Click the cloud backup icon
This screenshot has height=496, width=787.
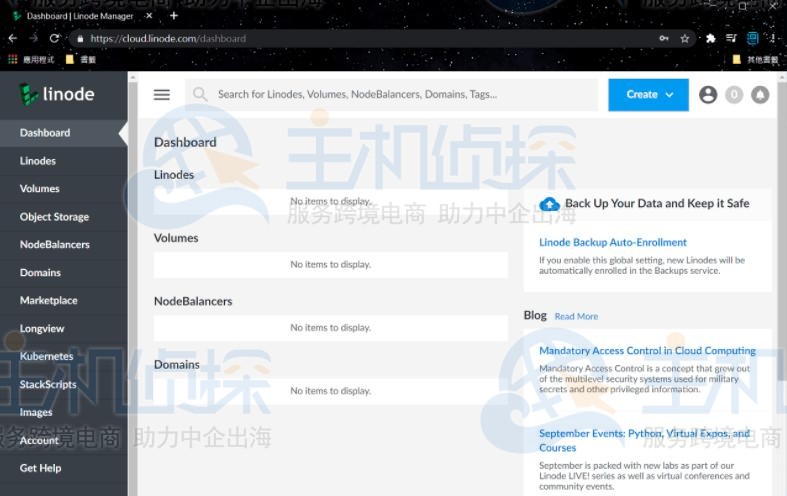[549, 204]
